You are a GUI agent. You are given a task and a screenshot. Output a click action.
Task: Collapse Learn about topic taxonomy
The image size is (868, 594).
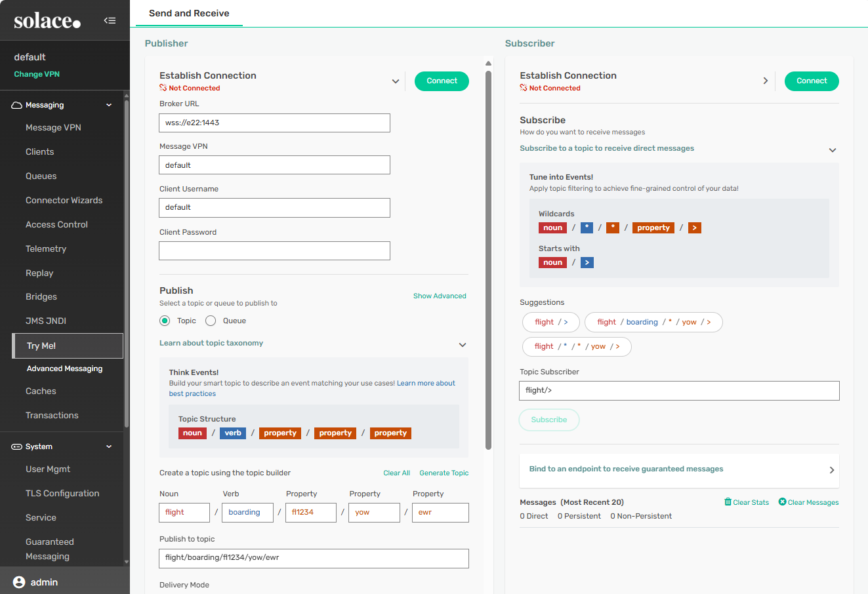(x=462, y=344)
